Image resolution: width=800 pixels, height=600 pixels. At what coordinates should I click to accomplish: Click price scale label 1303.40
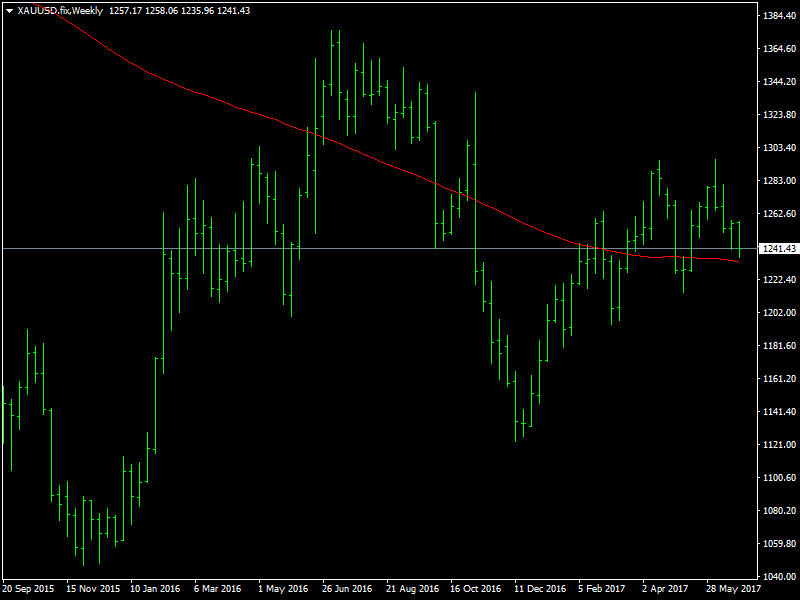[x=779, y=147]
